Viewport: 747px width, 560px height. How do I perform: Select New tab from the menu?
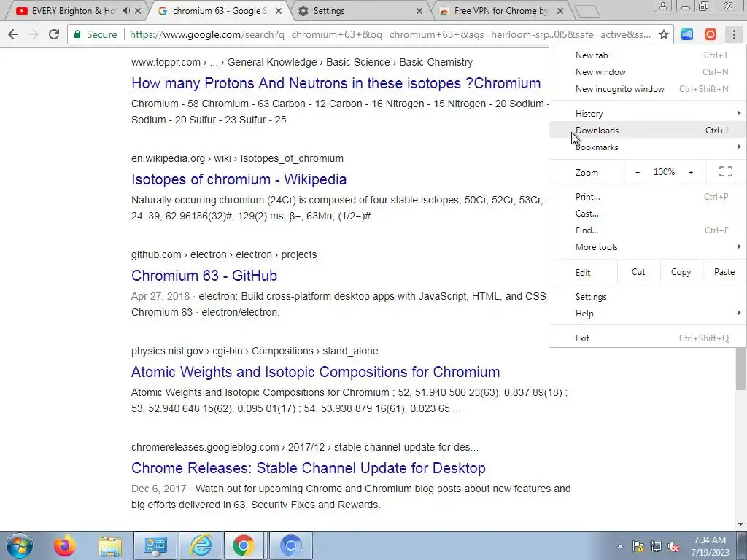point(648,55)
